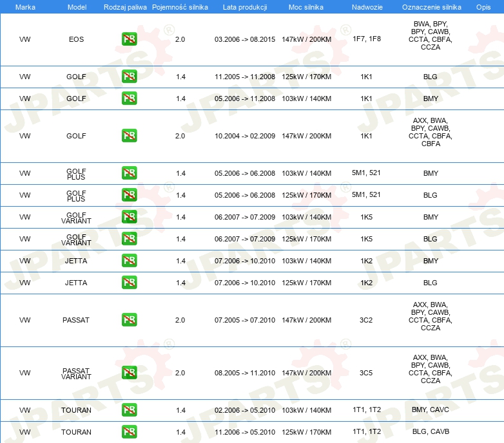Click the Lata produkcji column header
The width and height of the screenshot is (504, 443).
pyautogui.click(x=245, y=7)
